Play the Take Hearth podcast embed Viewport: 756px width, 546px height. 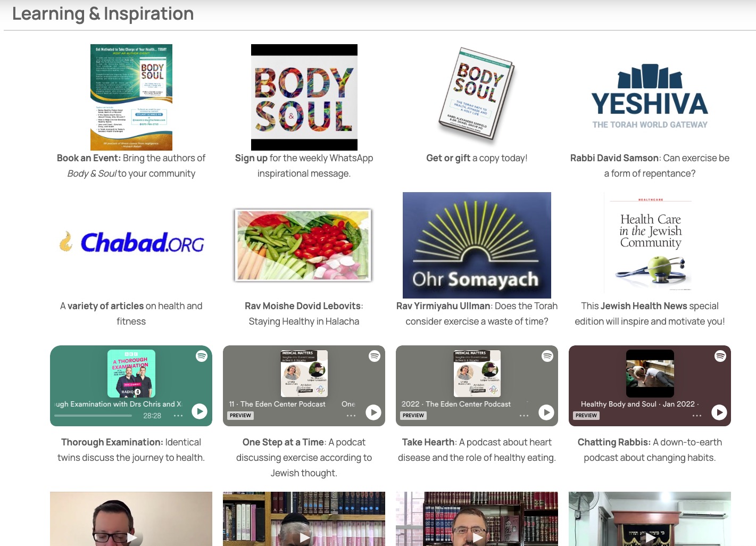[546, 412]
